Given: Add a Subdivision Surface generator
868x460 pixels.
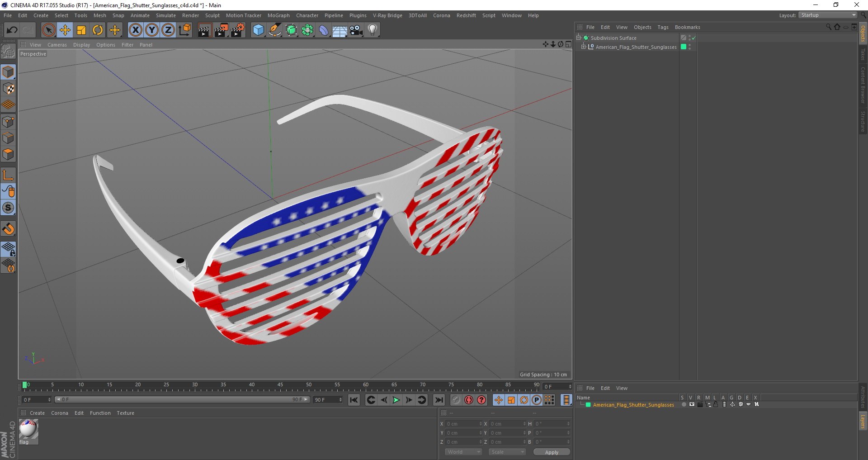Looking at the screenshot, I should pyautogui.click(x=291, y=30).
